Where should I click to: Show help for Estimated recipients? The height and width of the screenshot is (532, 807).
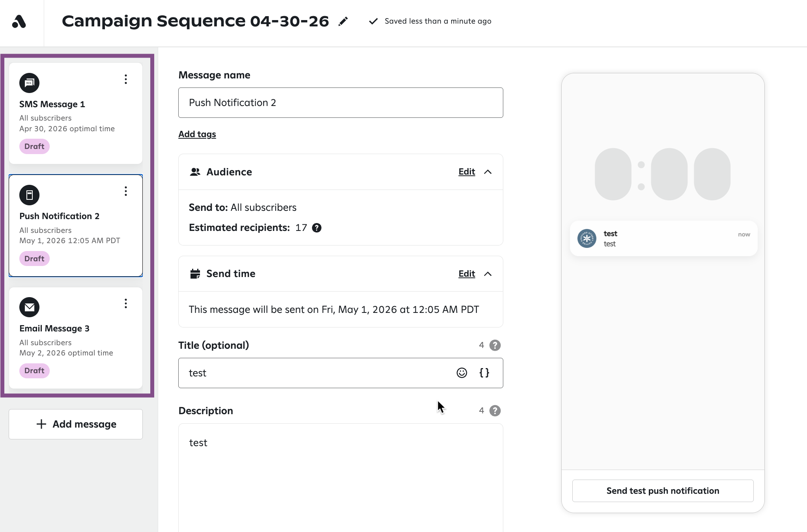click(317, 228)
